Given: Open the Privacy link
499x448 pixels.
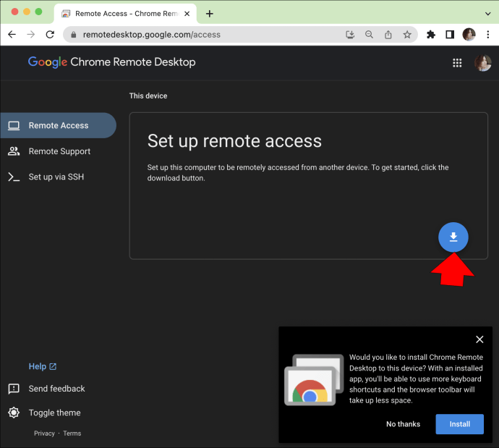Looking at the screenshot, I should (45, 434).
